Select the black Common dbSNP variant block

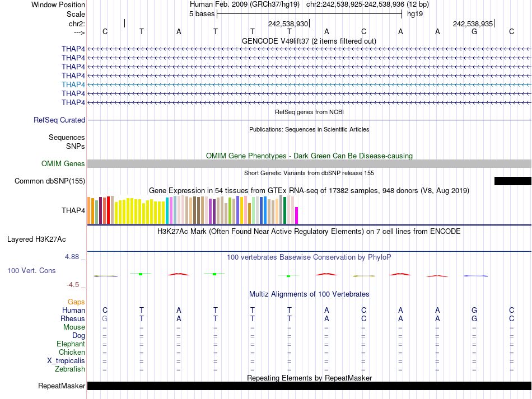512,181
